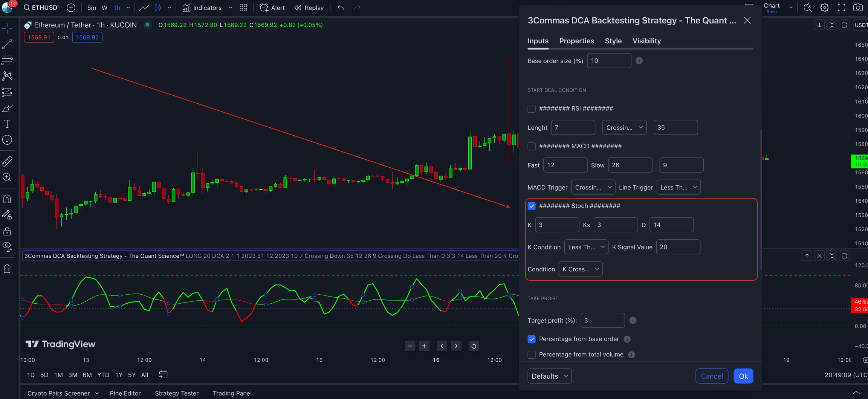868x399 pixels.
Task: Cancel the strategy settings dialog
Action: (711, 376)
